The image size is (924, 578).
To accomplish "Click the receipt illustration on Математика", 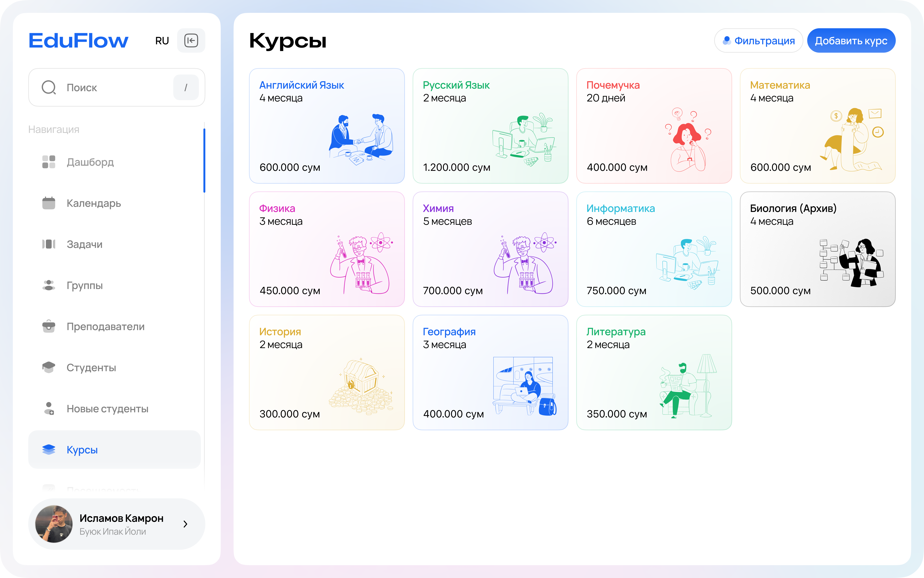I will (x=851, y=140).
